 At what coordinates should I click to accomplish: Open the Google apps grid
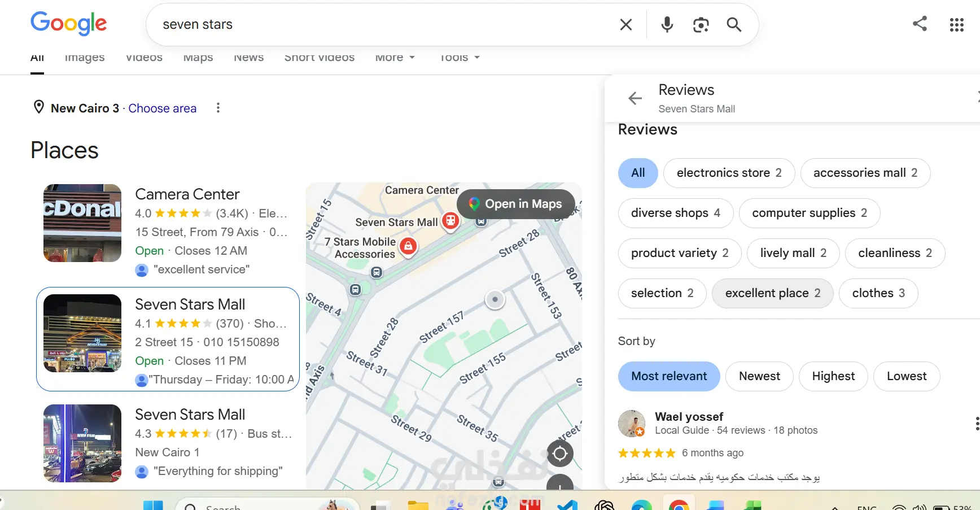click(x=956, y=24)
